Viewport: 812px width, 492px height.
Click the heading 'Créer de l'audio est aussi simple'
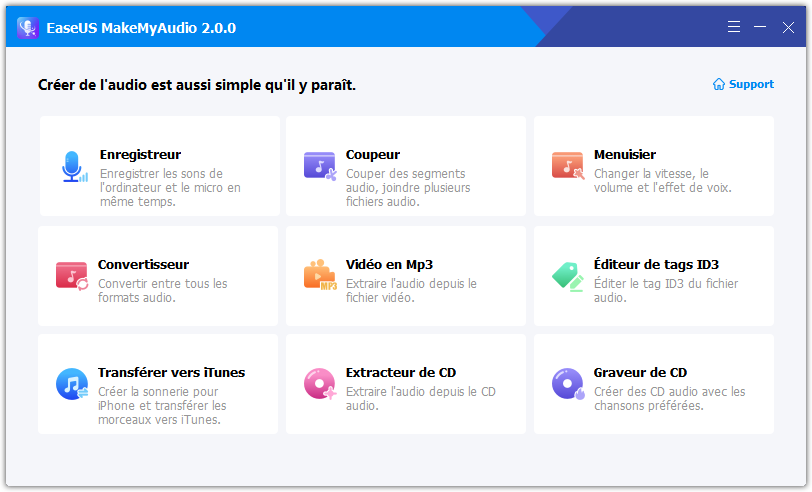click(197, 85)
